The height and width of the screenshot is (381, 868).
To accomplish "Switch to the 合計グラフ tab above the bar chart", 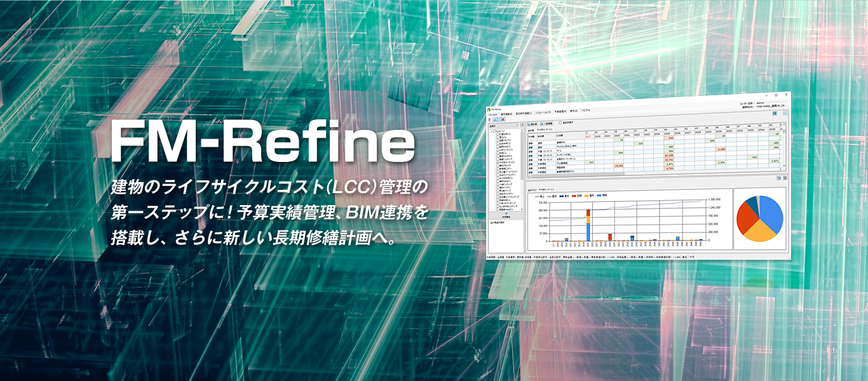I will tap(532, 190).
